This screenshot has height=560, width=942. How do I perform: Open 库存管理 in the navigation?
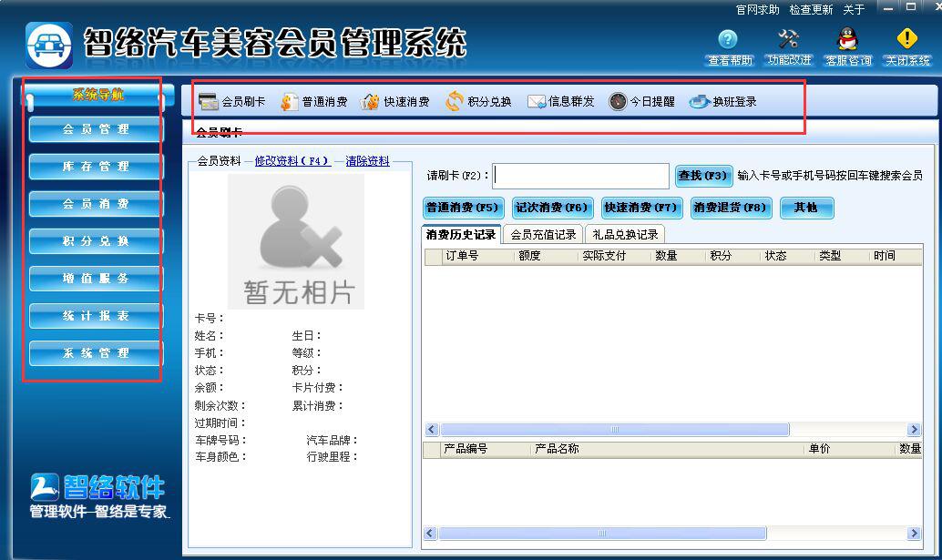tap(97, 167)
